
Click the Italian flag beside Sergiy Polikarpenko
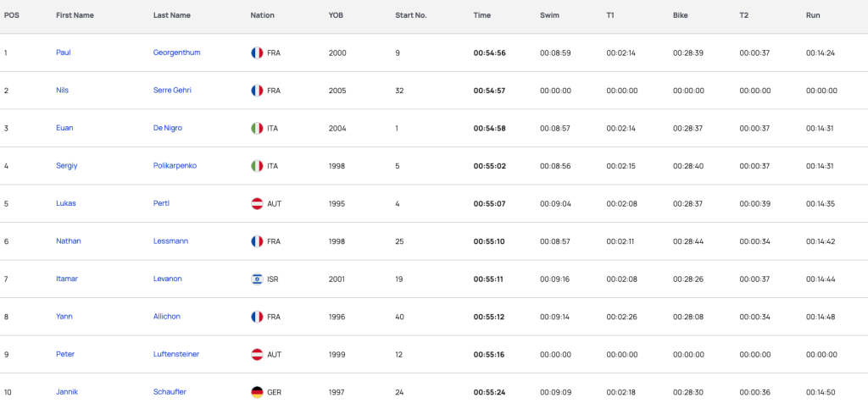coord(257,166)
